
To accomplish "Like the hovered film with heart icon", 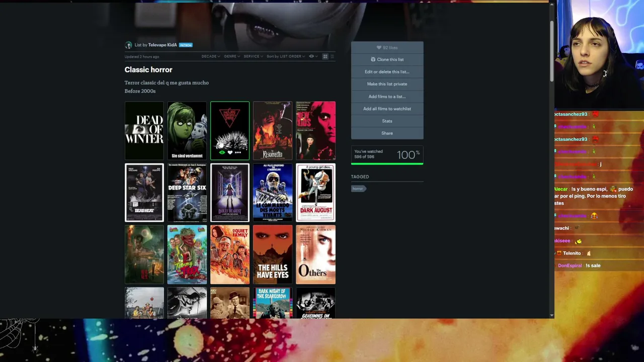I will click(230, 152).
